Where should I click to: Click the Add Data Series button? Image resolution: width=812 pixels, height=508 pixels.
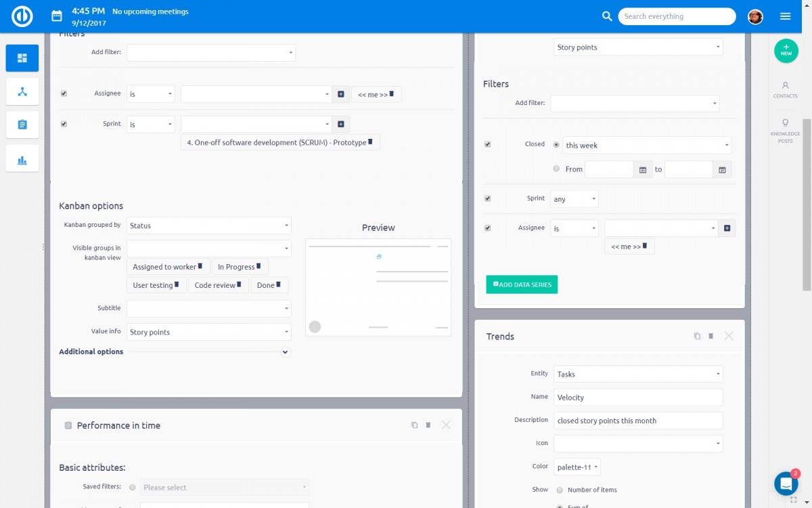click(x=522, y=284)
